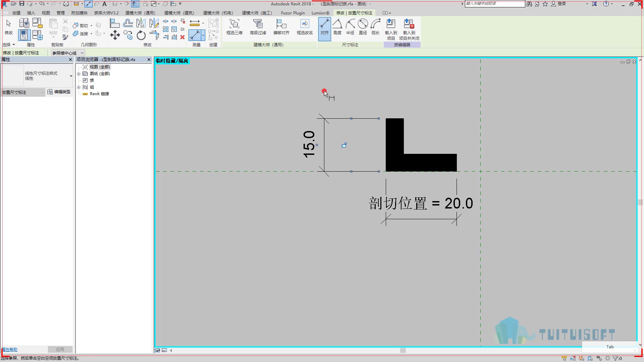The image size is (644, 362).
Task: Open the 剪切 geometry dropdown arrow
Action: click(x=91, y=25)
